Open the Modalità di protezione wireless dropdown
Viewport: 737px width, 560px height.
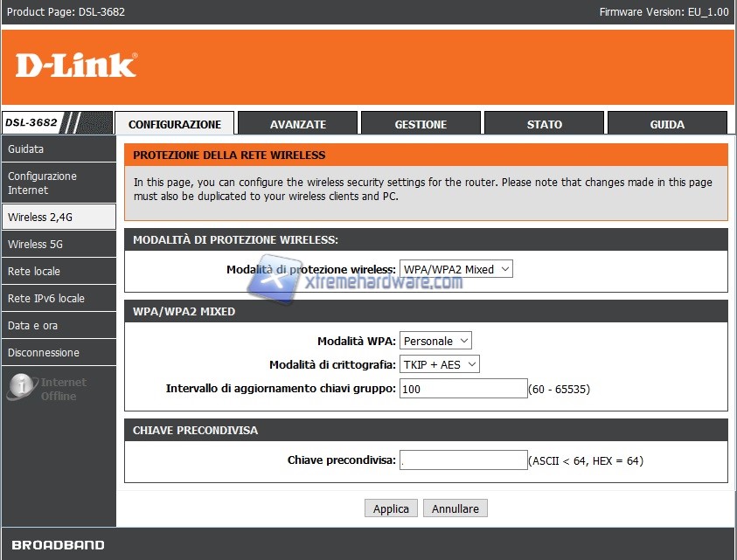[455, 269]
